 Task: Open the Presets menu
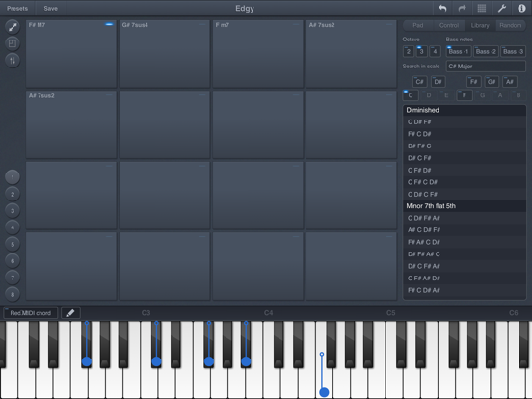[x=17, y=8]
